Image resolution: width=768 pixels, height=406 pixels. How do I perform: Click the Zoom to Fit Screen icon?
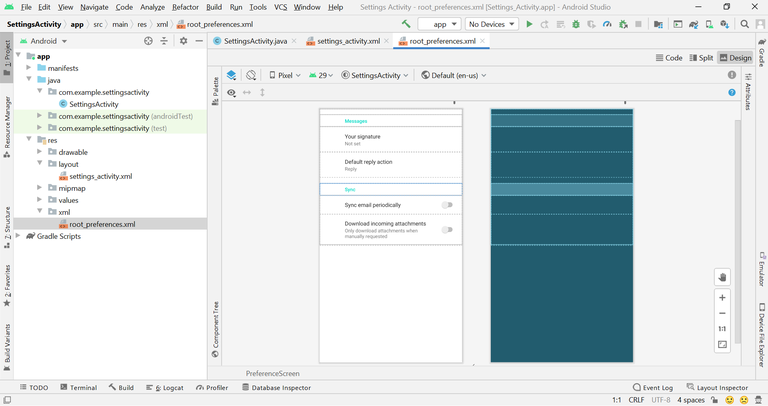722,345
